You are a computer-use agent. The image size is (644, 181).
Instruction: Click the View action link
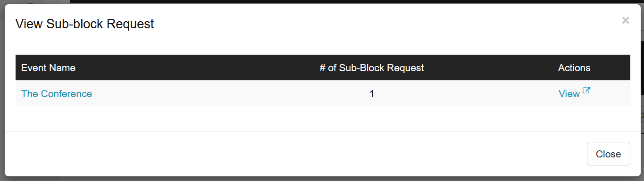tap(569, 94)
